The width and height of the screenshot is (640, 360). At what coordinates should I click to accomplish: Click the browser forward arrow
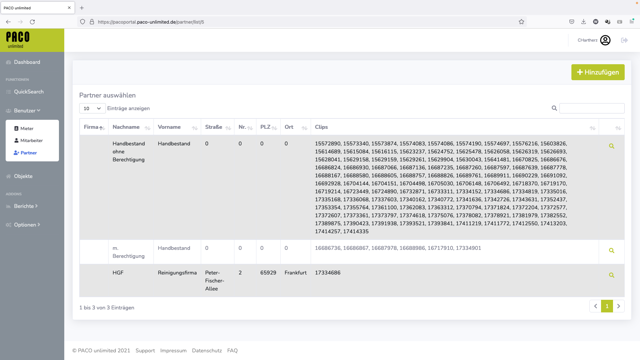20,22
